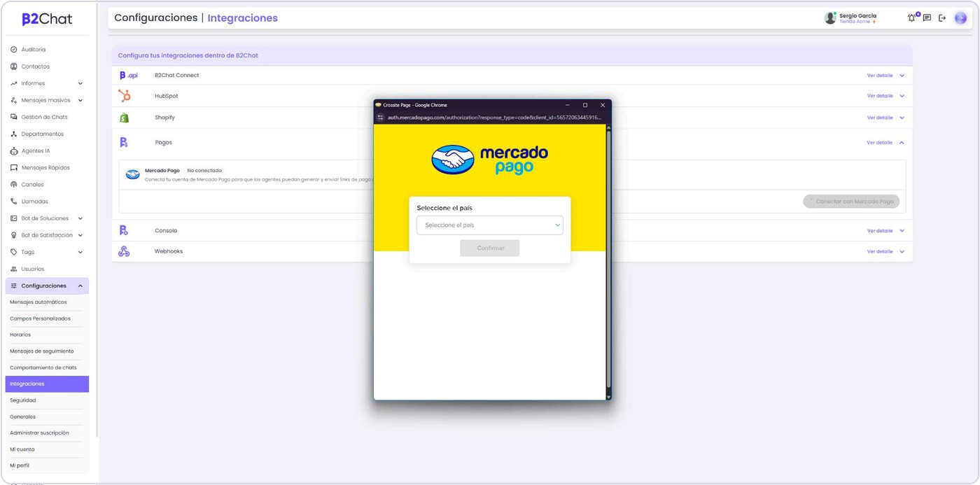Click the Configuraciones sliders icon
This screenshot has height=485, width=980.
(x=14, y=286)
